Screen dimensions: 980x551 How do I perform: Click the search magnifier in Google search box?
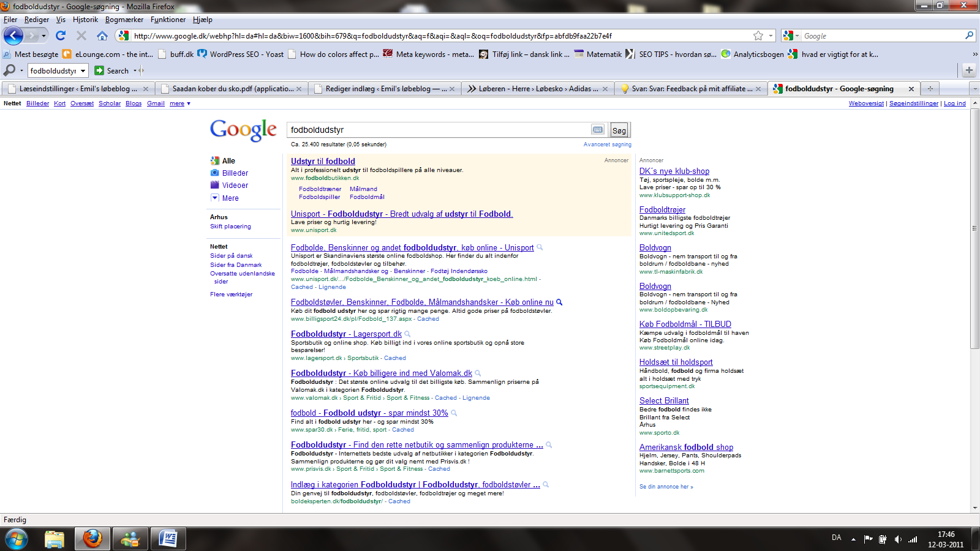point(969,36)
